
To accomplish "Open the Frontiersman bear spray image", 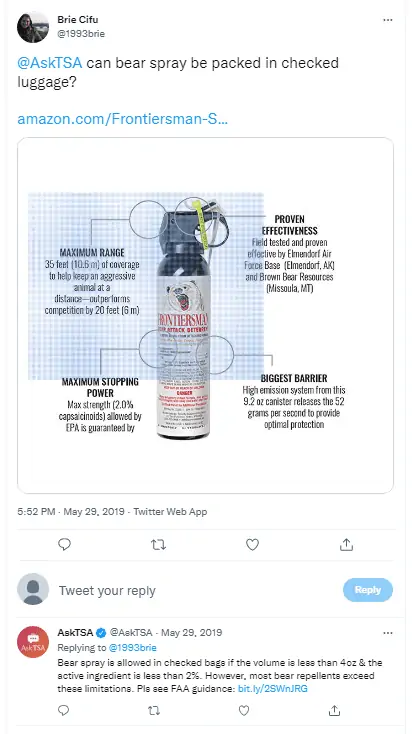I will (x=206, y=316).
